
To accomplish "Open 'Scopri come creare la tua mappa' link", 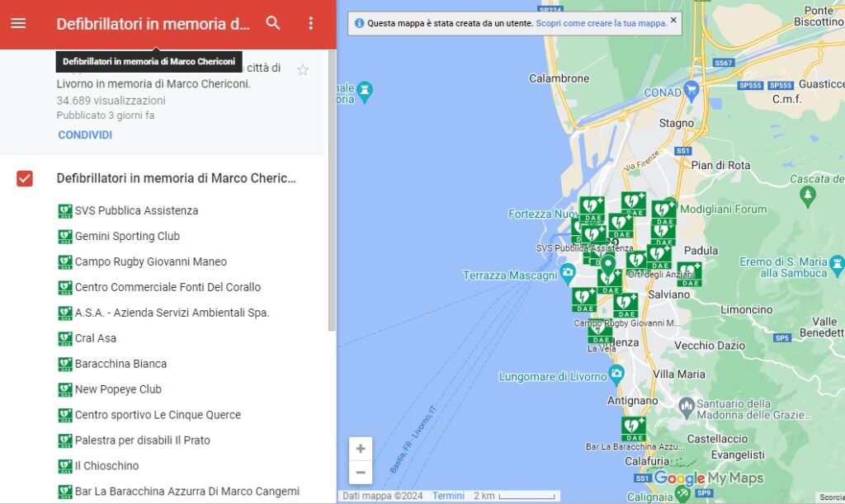I will click(602, 23).
